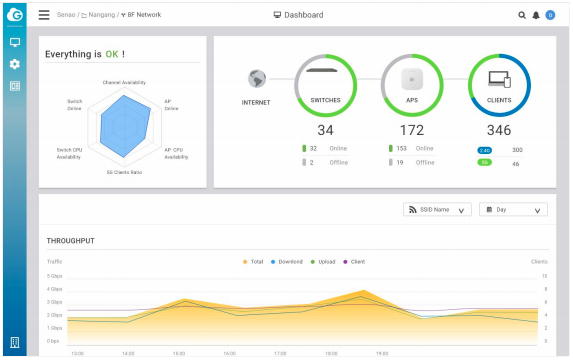
Task: Click the total APs number 172
Action: (412, 130)
